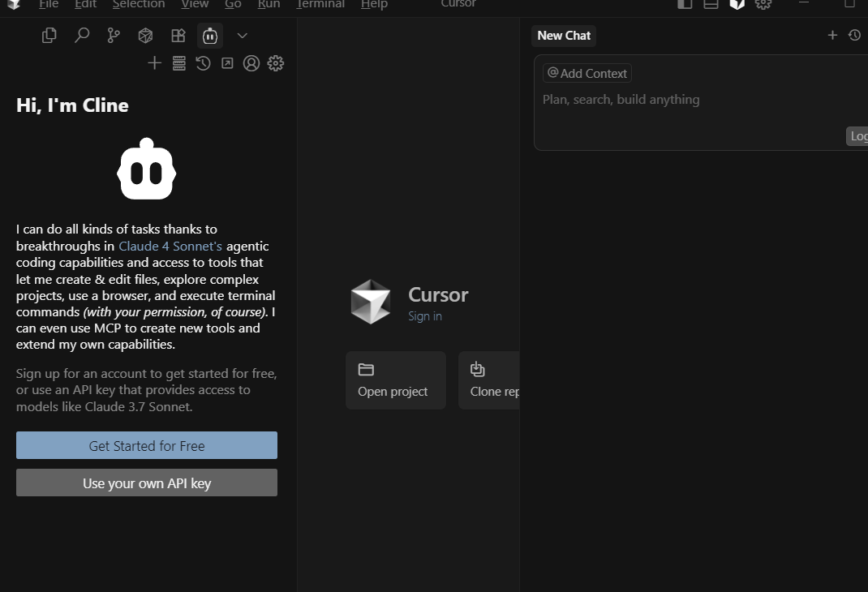Open Cline MCP Servers icon

point(178,63)
